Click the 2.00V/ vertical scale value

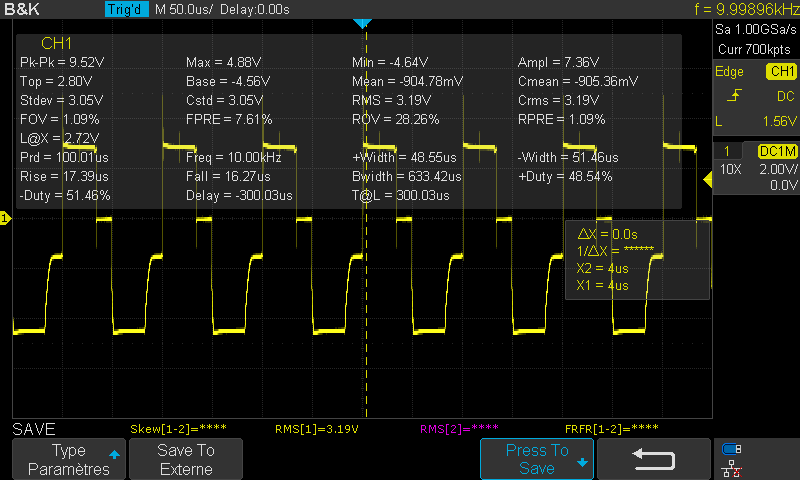(778, 169)
